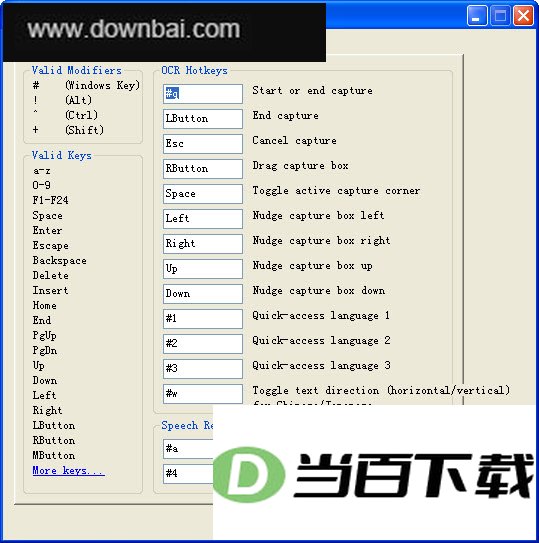539x543 pixels.
Task: Click the 'Start or end capture' hotkey field
Action: [203, 94]
